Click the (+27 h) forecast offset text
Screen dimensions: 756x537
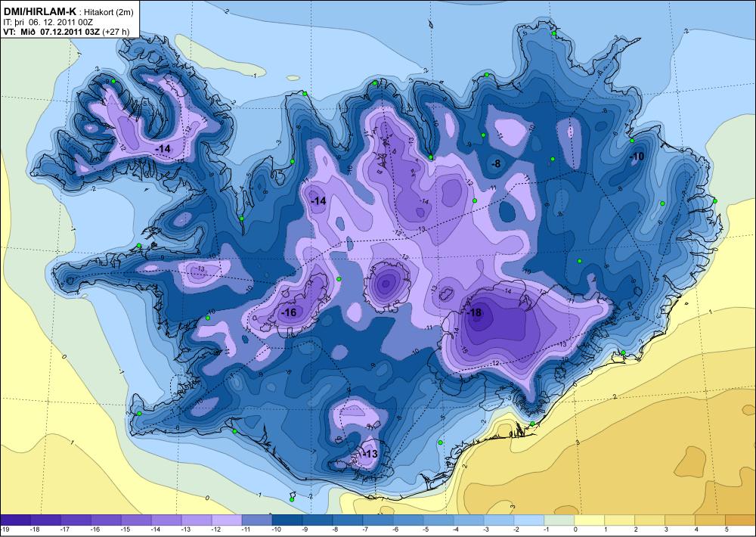click(x=116, y=32)
